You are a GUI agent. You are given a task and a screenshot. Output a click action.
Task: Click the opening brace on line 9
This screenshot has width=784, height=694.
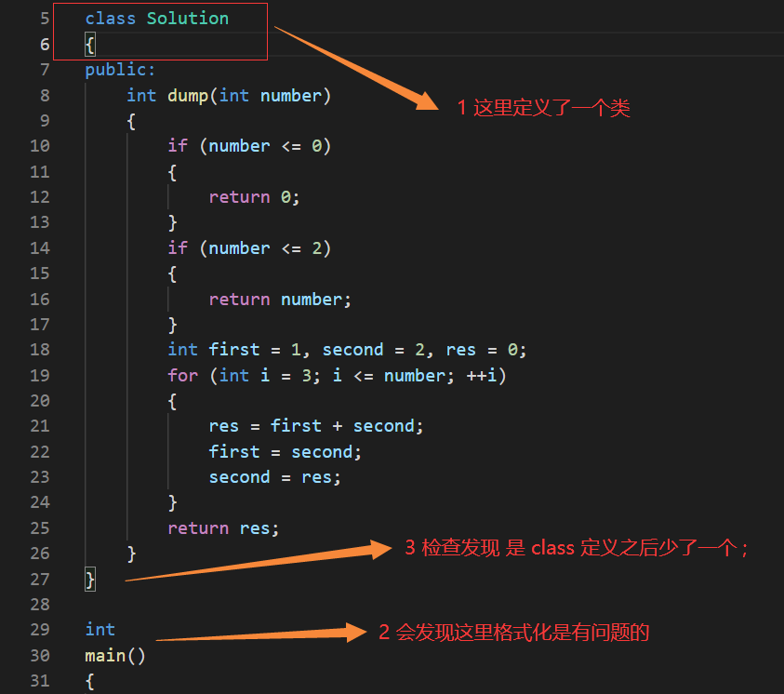point(131,122)
